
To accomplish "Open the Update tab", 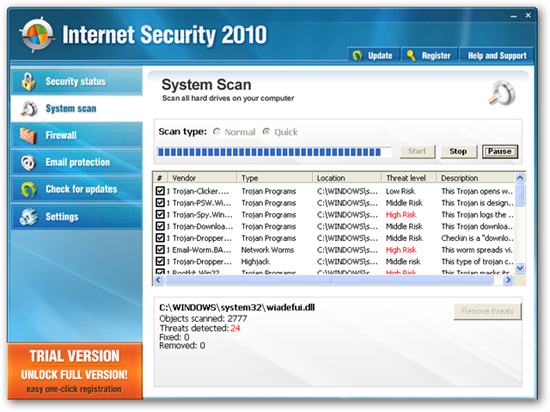I will pyautogui.click(x=374, y=55).
